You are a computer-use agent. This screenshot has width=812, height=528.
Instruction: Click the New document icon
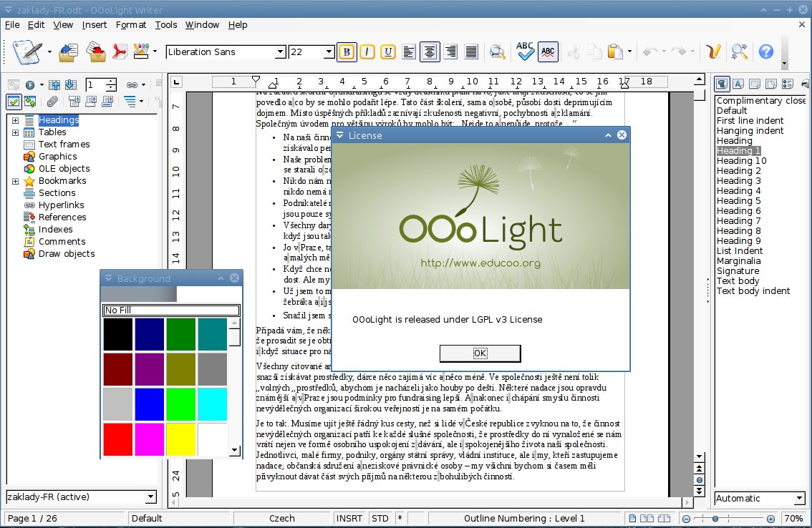pos(27,52)
